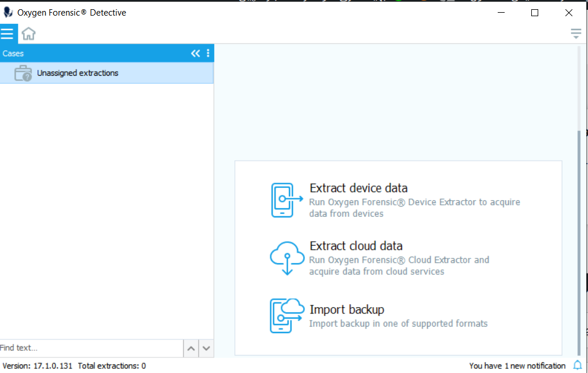Collapse the Cases panel with double chevron
The width and height of the screenshot is (588, 373).
tap(196, 53)
